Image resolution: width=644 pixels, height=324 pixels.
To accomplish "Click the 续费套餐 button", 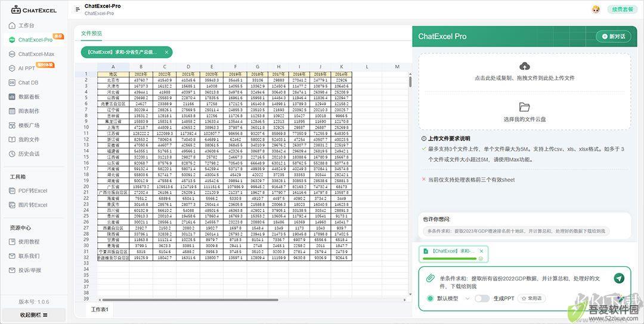I will pyautogui.click(x=622, y=9).
